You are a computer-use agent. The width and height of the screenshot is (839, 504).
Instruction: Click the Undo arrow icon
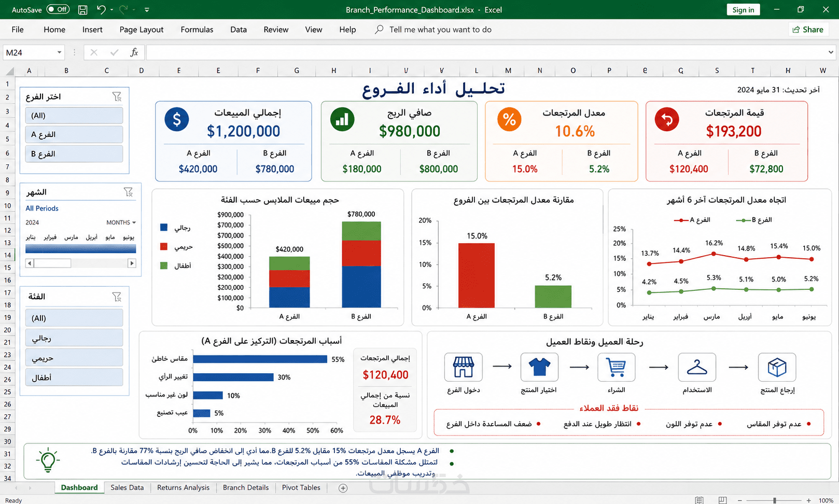coord(101,9)
